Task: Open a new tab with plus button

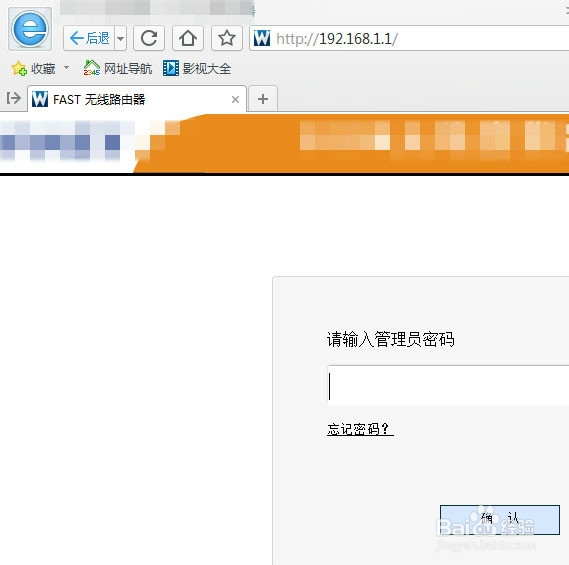Action: click(x=263, y=99)
